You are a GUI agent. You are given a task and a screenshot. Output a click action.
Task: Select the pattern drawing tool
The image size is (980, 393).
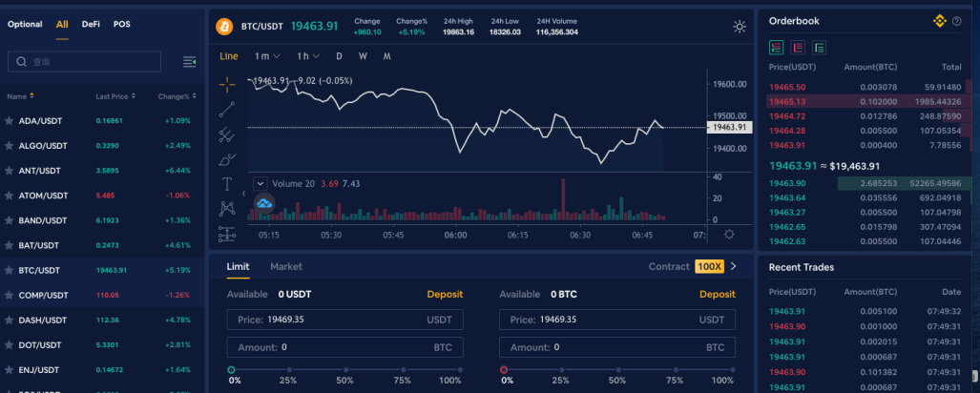pos(227,209)
